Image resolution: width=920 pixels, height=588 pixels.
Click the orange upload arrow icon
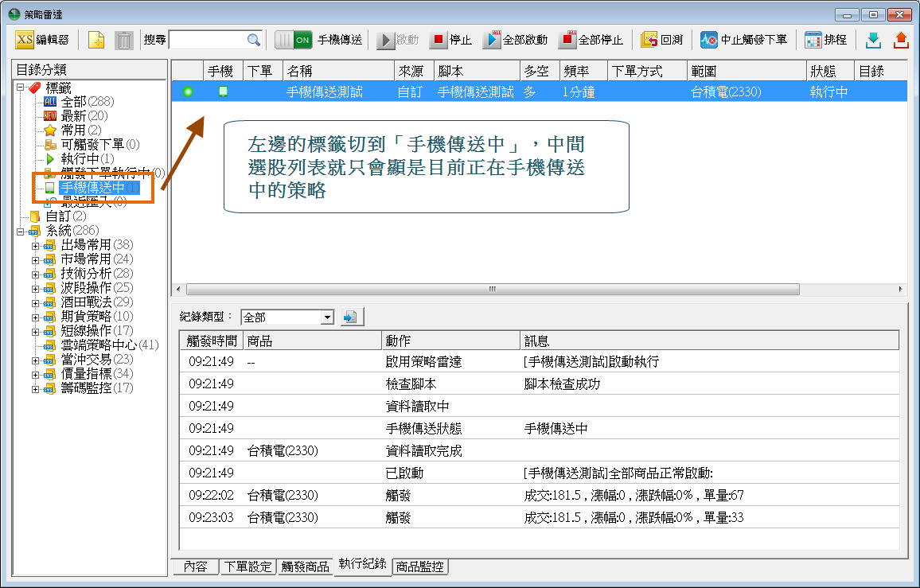point(901,40)
